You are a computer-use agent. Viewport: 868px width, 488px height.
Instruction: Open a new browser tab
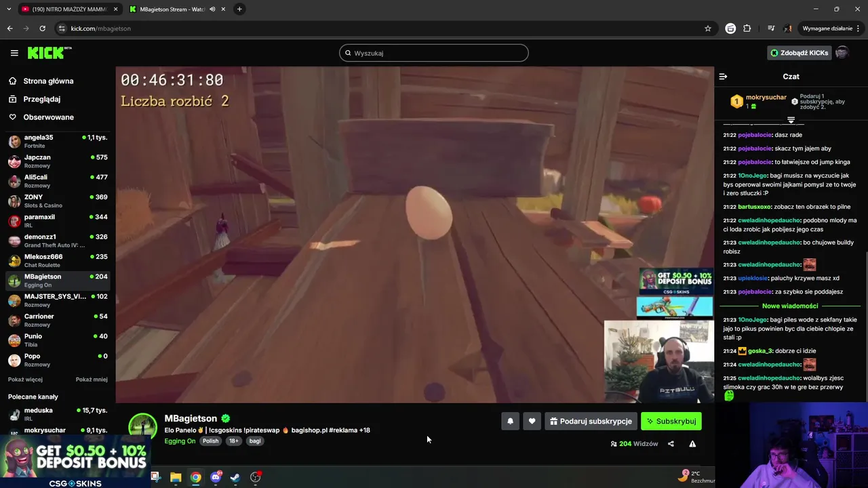click(x=239, y=9)
